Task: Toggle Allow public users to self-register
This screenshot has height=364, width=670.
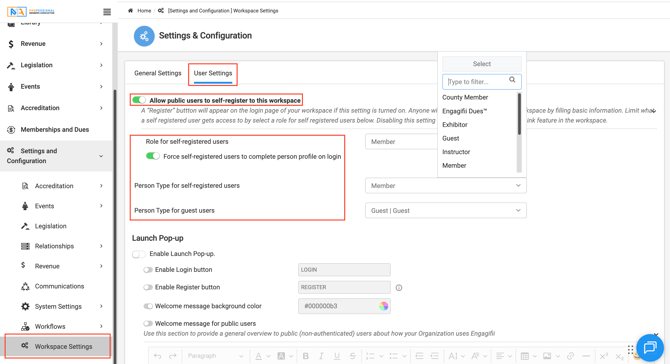Action: (139, 100)
